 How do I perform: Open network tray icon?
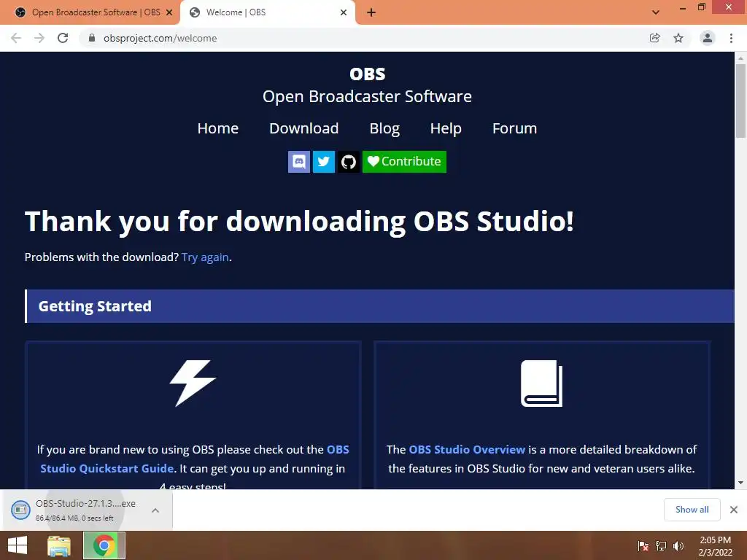coord(661,545)
